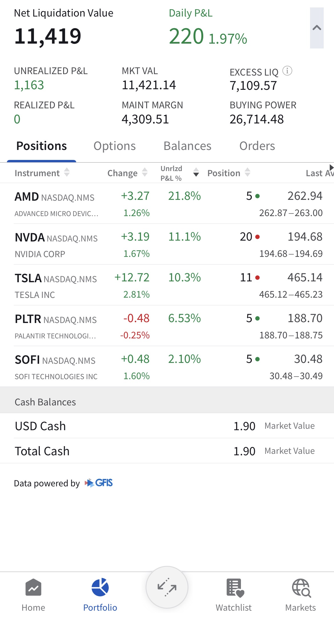Open the TSLA position row

click(x=167, y=285)
